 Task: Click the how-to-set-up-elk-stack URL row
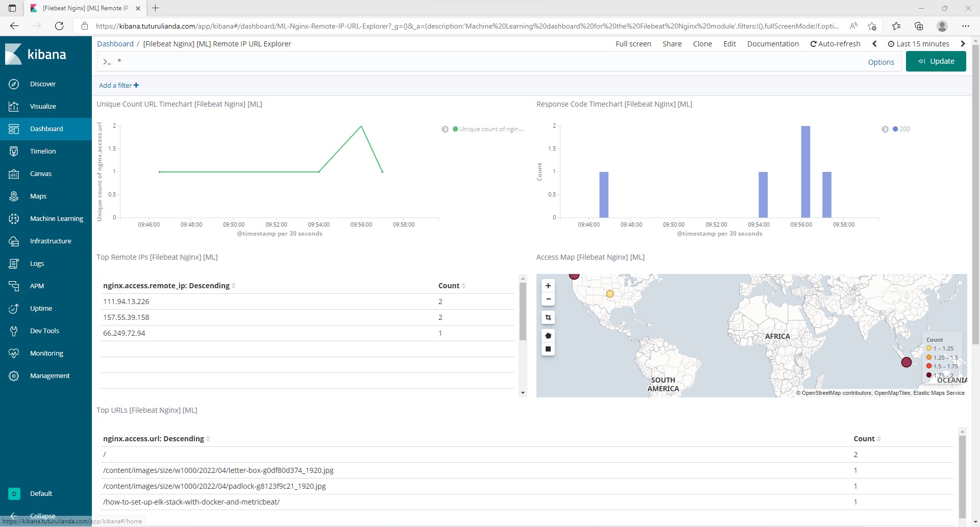(x=527, y=502)
